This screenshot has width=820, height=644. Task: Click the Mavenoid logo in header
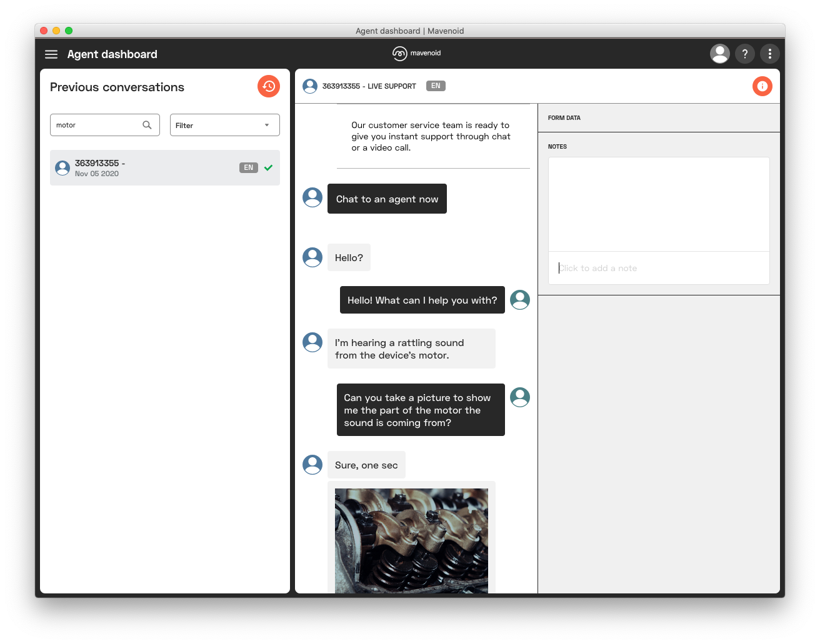pyautogui.click(x=417, y=54)
